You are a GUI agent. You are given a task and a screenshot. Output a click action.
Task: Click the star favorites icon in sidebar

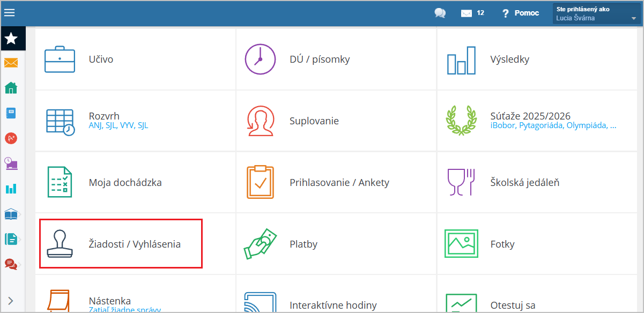11,39
